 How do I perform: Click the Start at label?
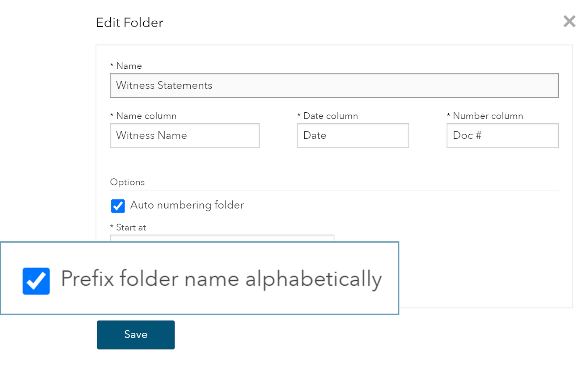[131, 228]
